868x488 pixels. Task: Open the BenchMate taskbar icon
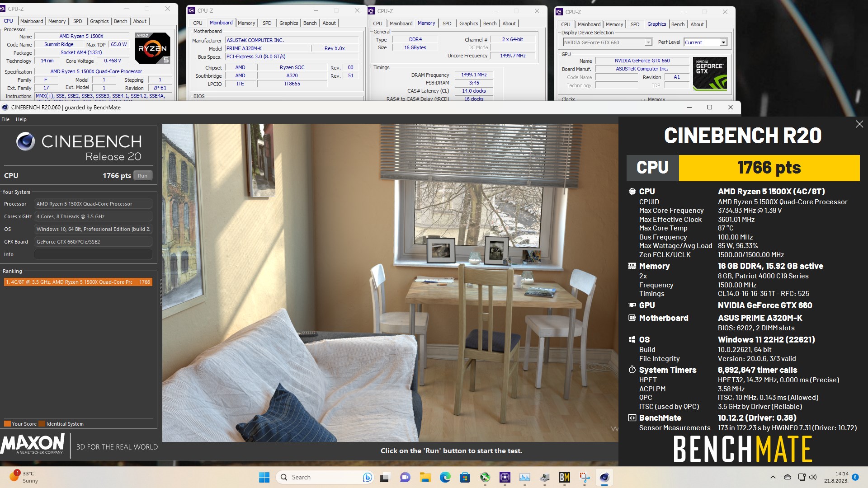pyautogui.click(x=565, y=477)
